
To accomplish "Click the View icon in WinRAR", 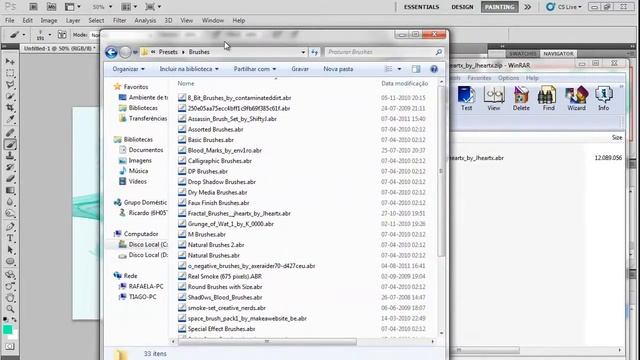I will pos(493,98).
